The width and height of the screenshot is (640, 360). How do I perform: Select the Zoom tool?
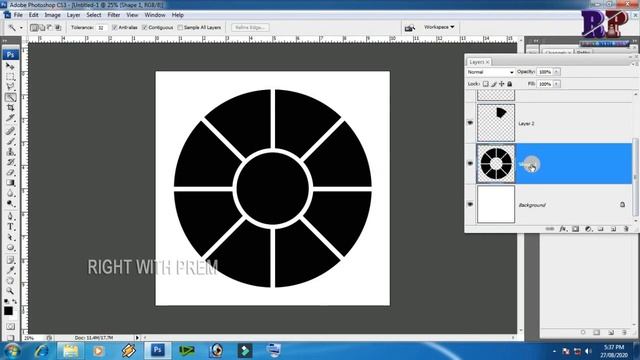(x=10, y=291)
